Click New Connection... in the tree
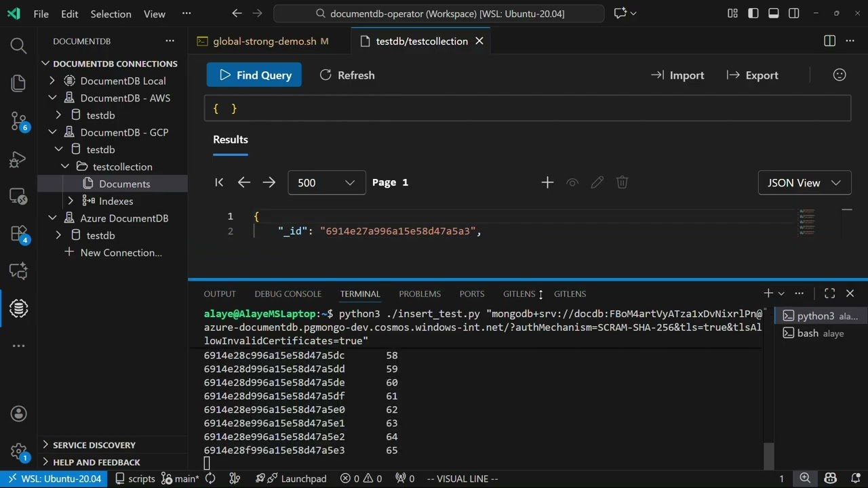 tap(121, 253)
